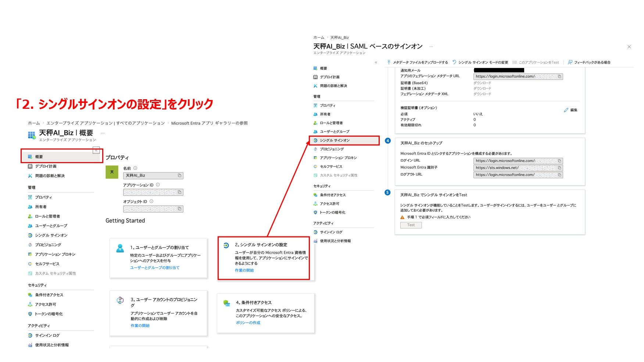Close the SAML ベースのサインオン pane
Image resolution: width=644 pixels, height=362 pixels.
629,47
